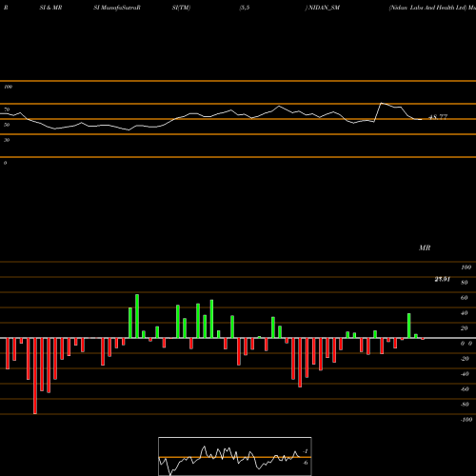Click the "-40" label on the MR axis
This screenshot has width=476, height=476.
465,374
